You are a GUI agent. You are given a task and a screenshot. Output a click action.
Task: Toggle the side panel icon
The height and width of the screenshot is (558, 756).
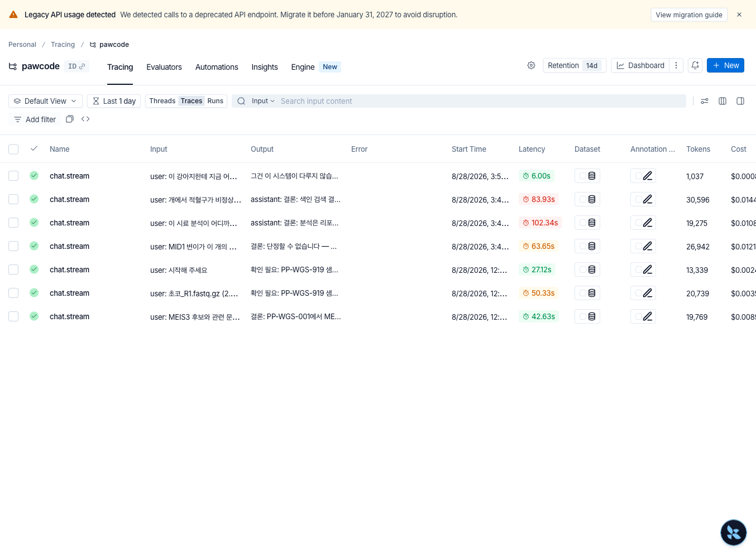pos(740,101)
